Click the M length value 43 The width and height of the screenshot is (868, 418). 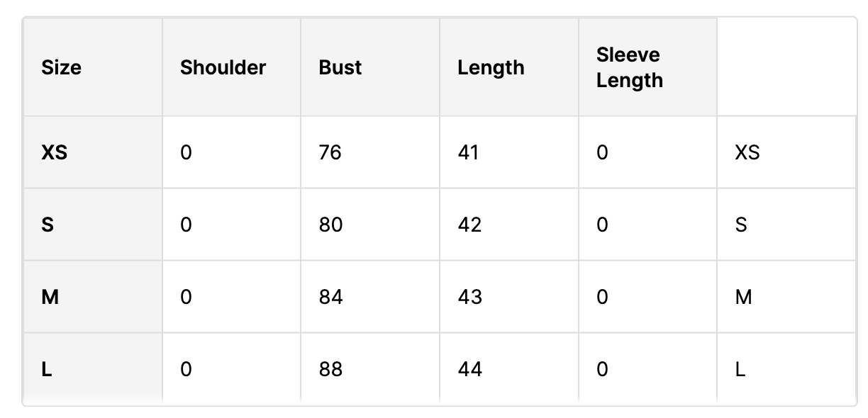469,297
